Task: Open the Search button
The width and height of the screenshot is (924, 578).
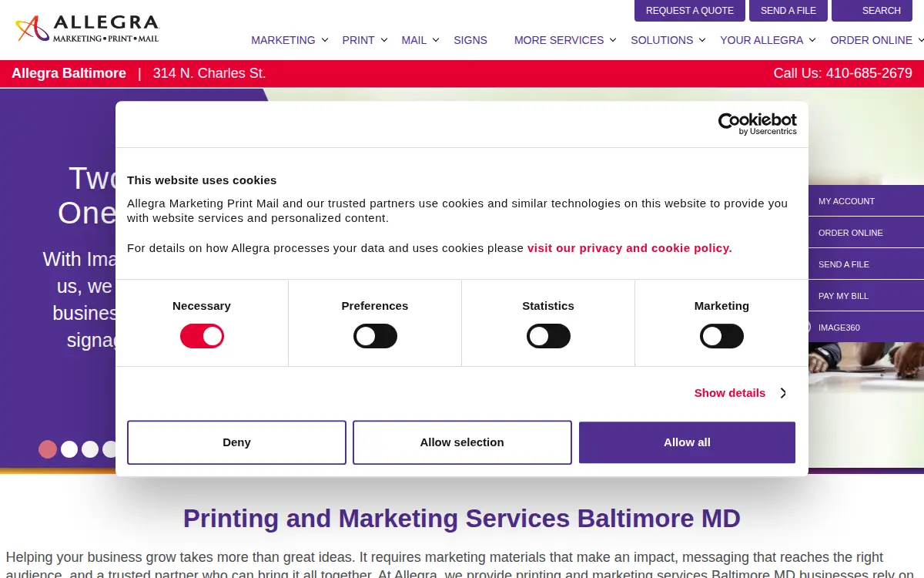Action: coord(872,11)
